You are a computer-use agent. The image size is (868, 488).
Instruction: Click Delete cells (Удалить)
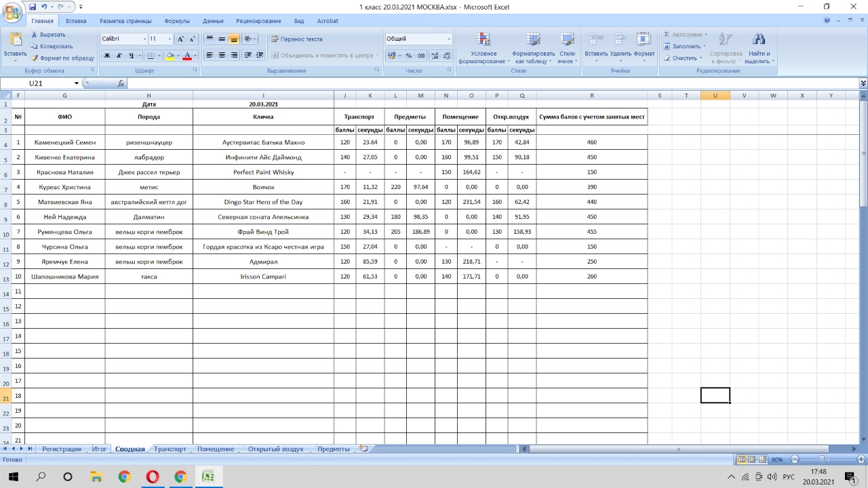620,48
